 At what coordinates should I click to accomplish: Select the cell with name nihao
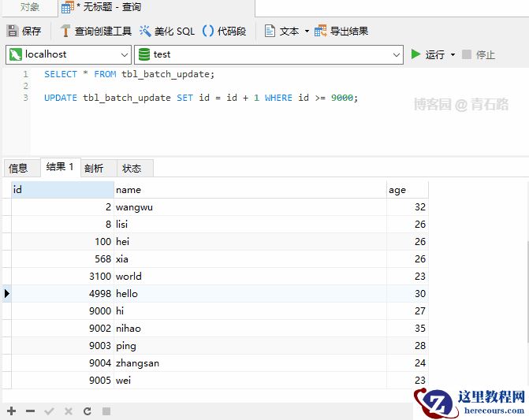251,329
